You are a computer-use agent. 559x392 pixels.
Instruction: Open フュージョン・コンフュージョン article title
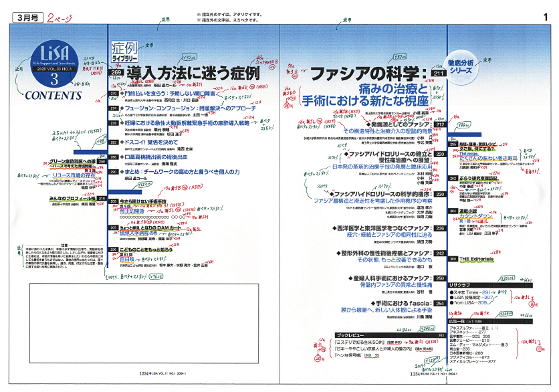[183, 107]
